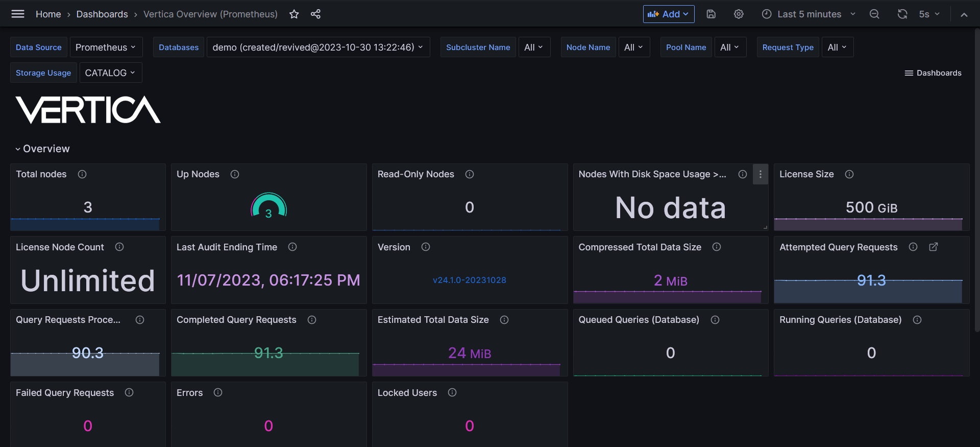
Task: Collapse the Overview row
Action: (x=18, y=149)
